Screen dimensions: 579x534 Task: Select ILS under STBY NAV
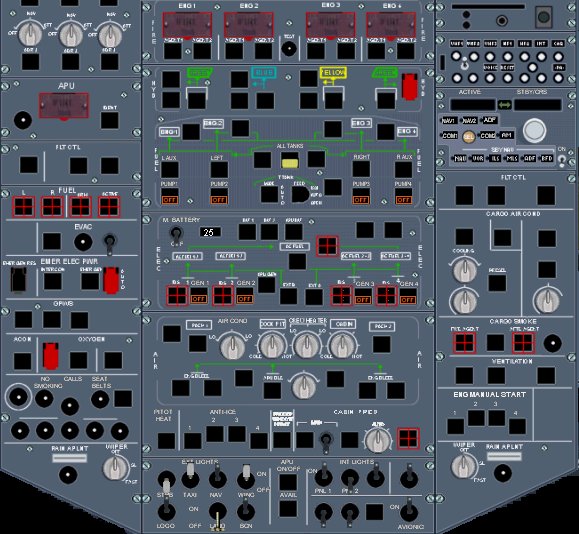coord(495,158)
